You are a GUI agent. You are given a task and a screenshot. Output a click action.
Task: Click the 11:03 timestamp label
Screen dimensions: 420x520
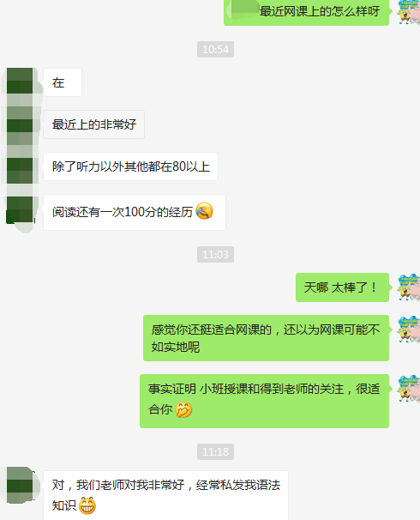[216, 254]
